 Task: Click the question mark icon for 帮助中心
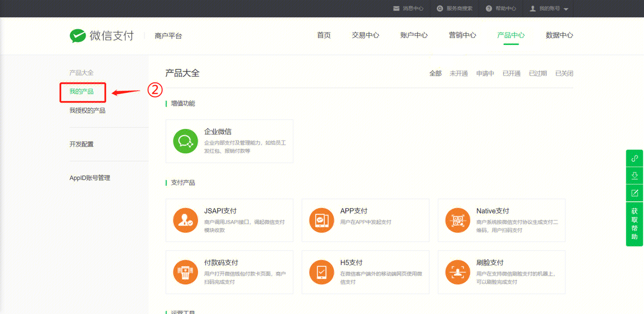489,8
